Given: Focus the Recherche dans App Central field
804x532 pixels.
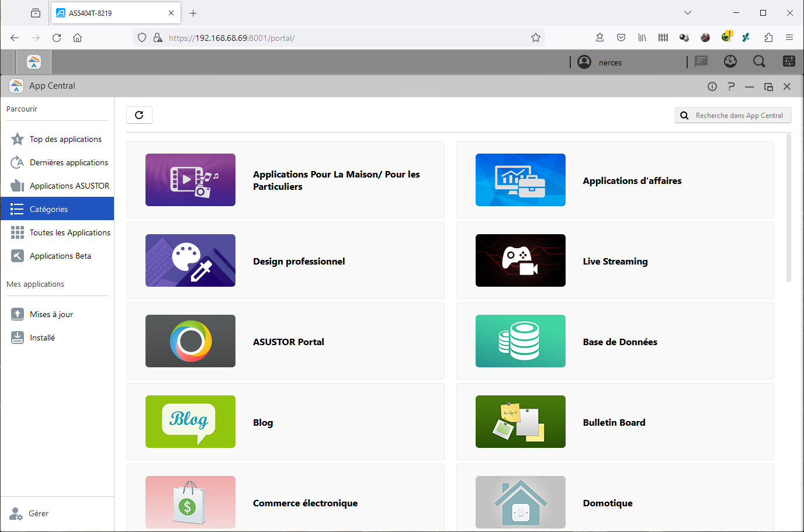Looking at the screenshot, I should (x=733, y=116).
